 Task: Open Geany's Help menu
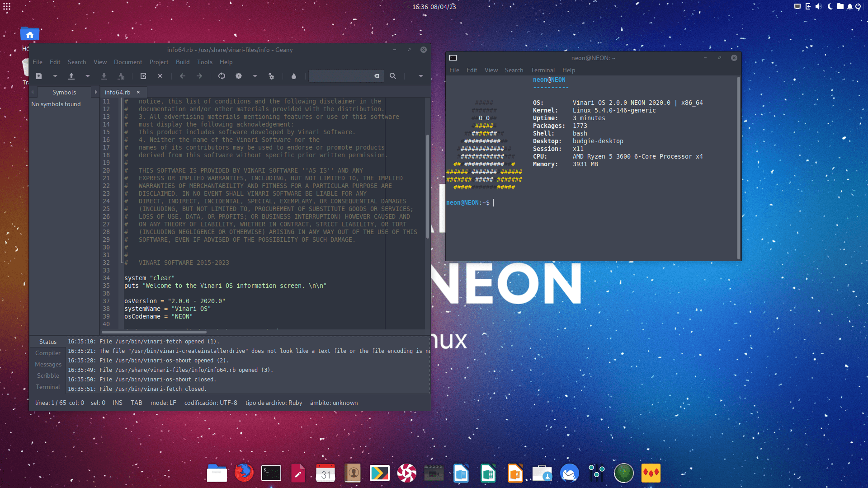(x=226, y=62)
